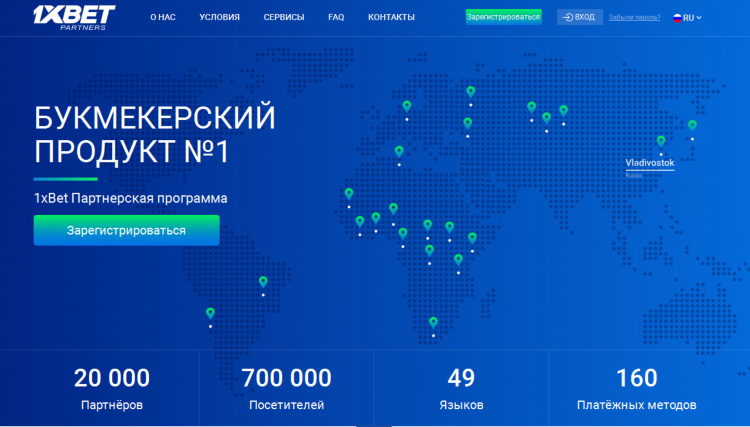Open the УСЛОВИЯ menu item
Viewport: 750px width, 427px height.
[220, 17]
